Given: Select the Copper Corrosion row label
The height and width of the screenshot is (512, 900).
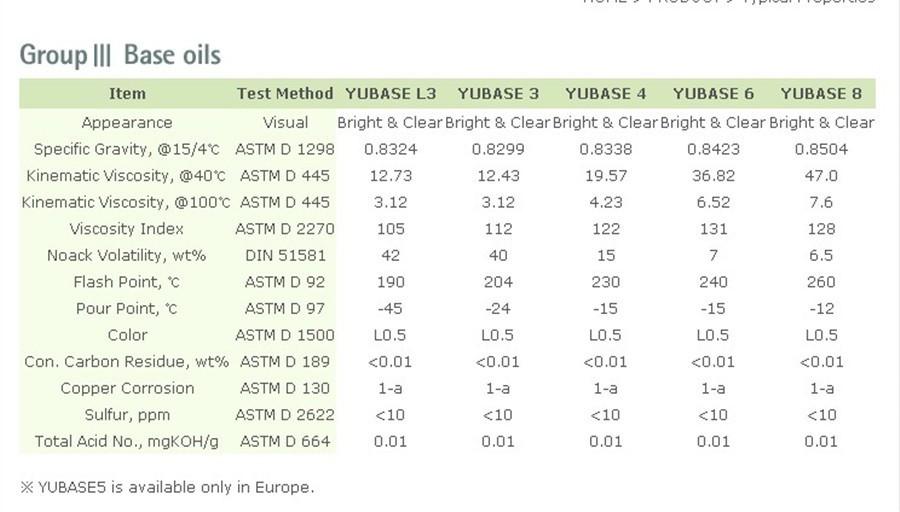Looking at the screenshot, I should click(127, 388).
